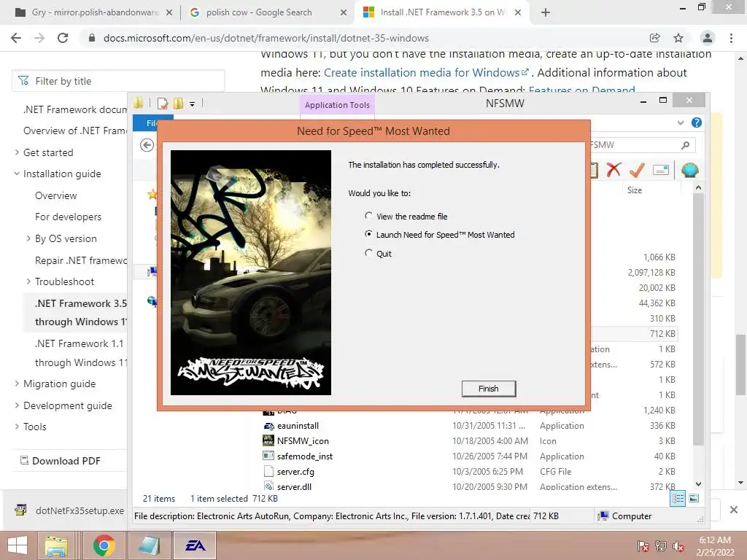
Task: Close the Chrome downloads bar
Action: click(x=734, y=510)
